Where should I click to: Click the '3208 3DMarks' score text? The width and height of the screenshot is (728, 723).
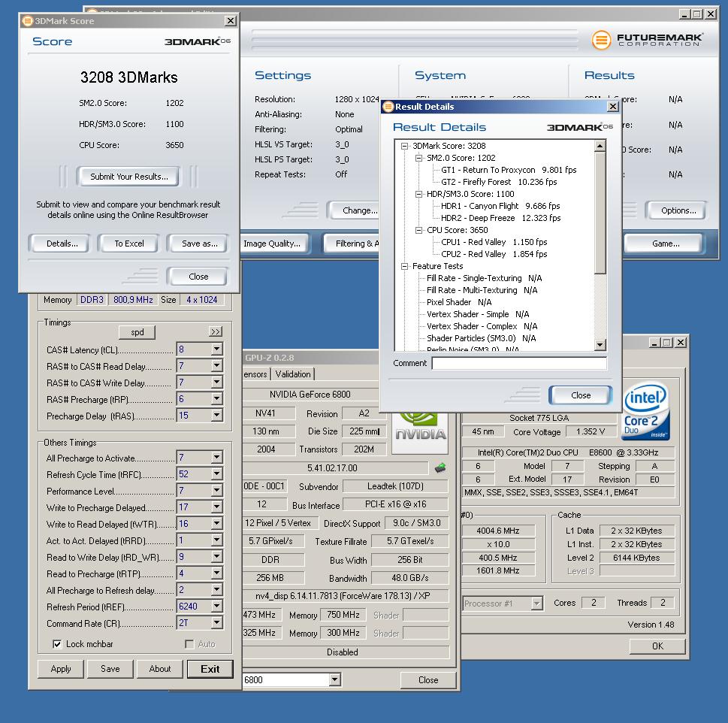click(x=128, y=77)
